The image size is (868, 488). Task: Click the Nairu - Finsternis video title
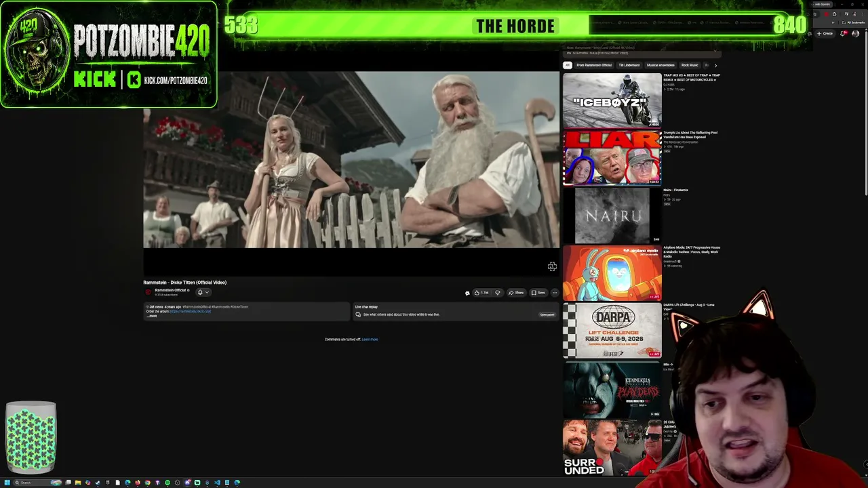tap(675, 190)
